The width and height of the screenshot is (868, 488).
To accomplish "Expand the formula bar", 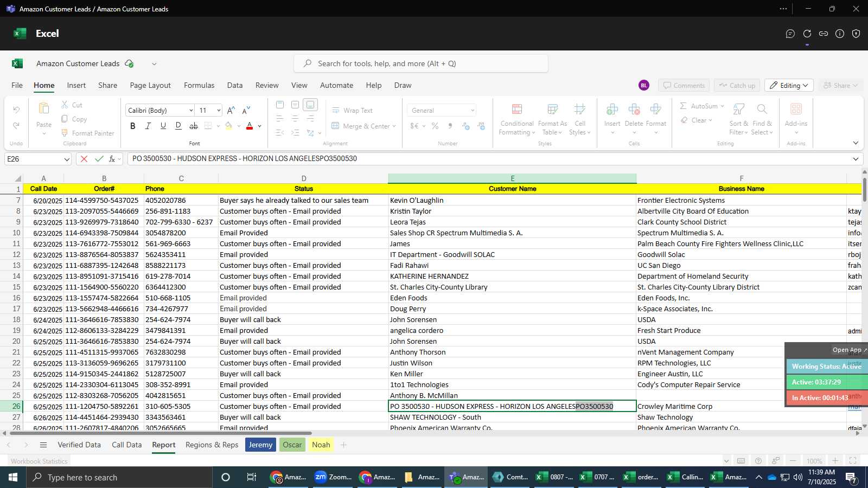I will pos(856,159).
